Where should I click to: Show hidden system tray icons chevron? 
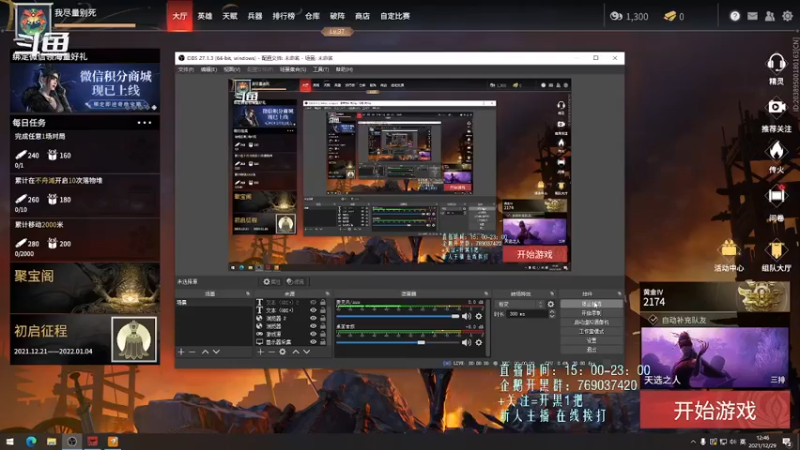pyautogui.click(x=693, y=442)
